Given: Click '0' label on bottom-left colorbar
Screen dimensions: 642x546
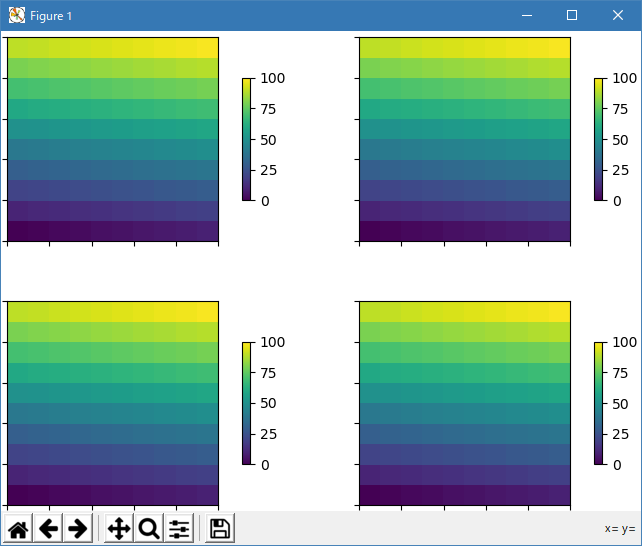Looking at the screenshot, I should coord(265,465).
